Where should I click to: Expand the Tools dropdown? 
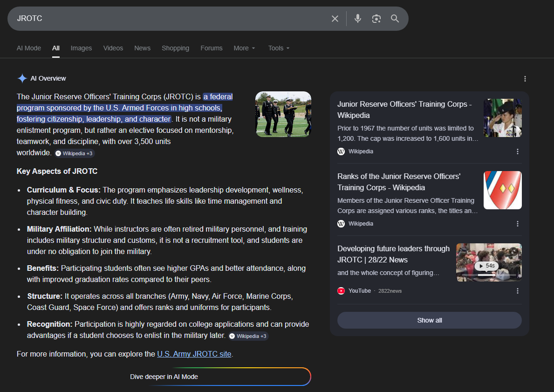click(x=279, y=48)
